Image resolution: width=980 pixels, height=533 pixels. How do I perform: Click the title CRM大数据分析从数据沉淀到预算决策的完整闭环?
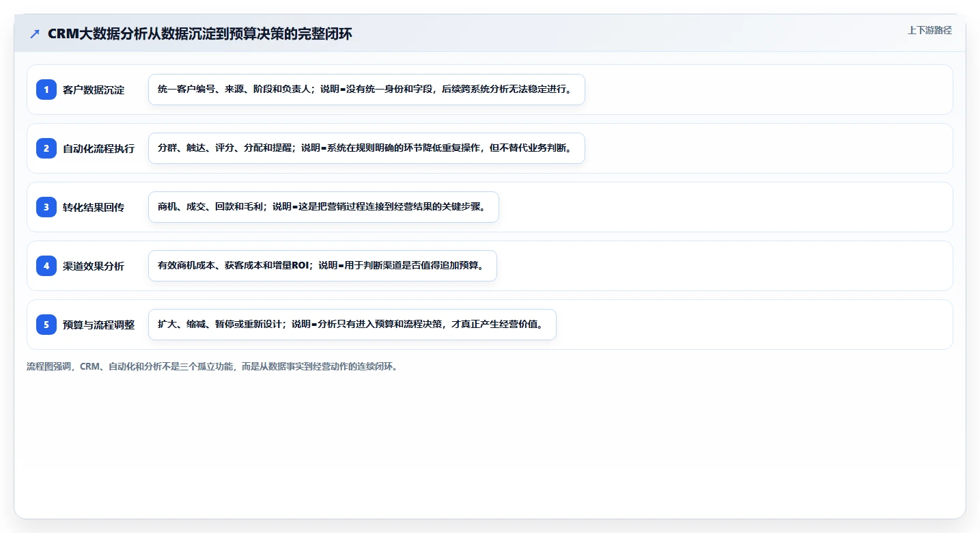(x=200, y=34)
